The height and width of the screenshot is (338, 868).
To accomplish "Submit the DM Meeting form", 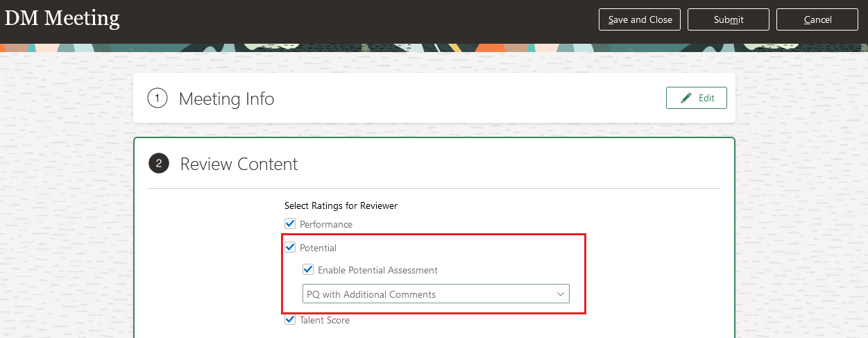I will coord(729,19).
